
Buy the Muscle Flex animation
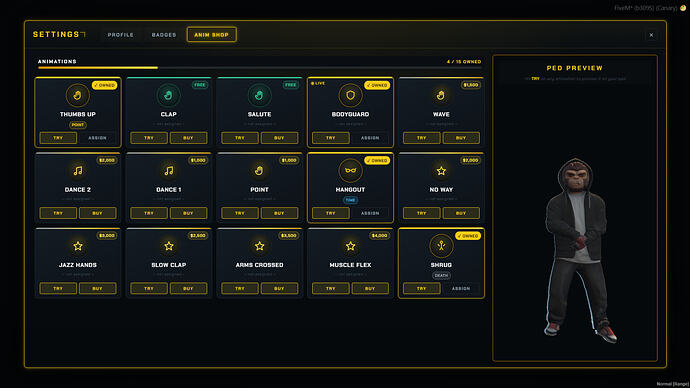370,288
